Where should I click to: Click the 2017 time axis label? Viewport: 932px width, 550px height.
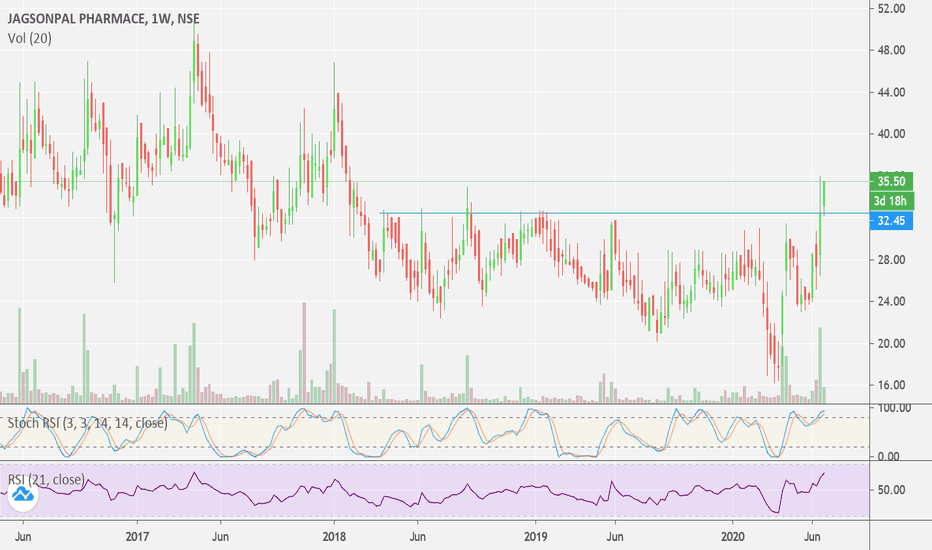tap(137, 536)
